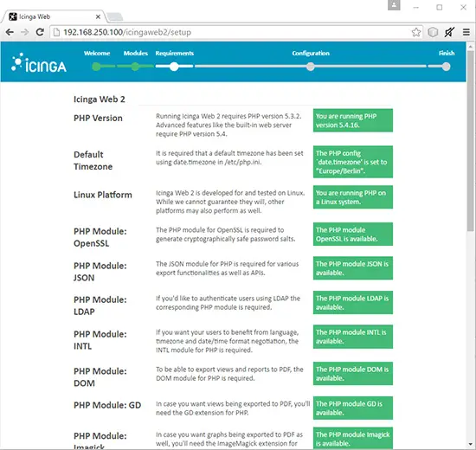Click the Icinga Web tab favicon
The height and width of the screenshot is (450, 476).
coord(13,16)
